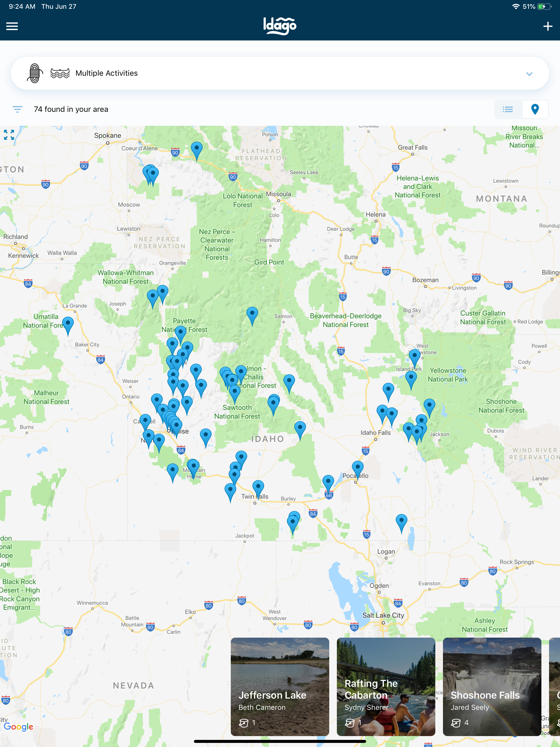Viewport: 560px width, 747px height.
Task: Open the hamburger navigation menu
Action: [x=12, y=26]
